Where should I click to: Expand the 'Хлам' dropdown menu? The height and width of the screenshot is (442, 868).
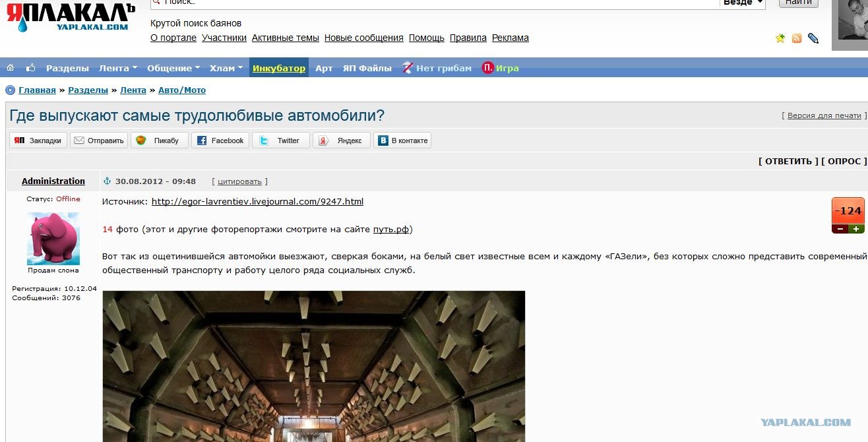(x=226, y=68)
